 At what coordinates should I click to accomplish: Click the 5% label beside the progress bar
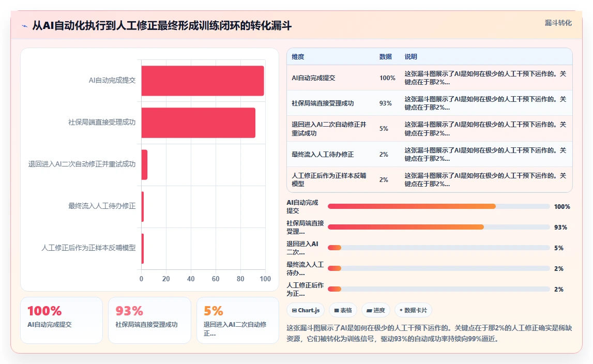pos(558,248)
